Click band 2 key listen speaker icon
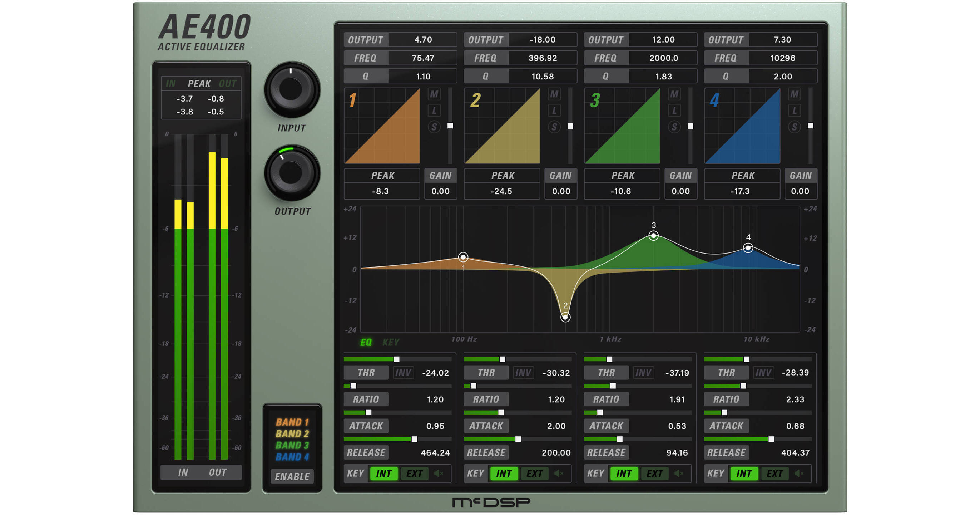The image size is (980, 515). tap(559, 474)
